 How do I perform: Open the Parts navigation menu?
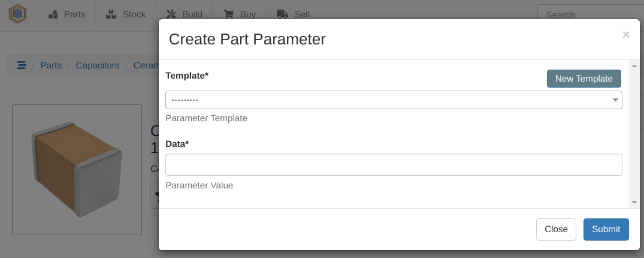66,14
